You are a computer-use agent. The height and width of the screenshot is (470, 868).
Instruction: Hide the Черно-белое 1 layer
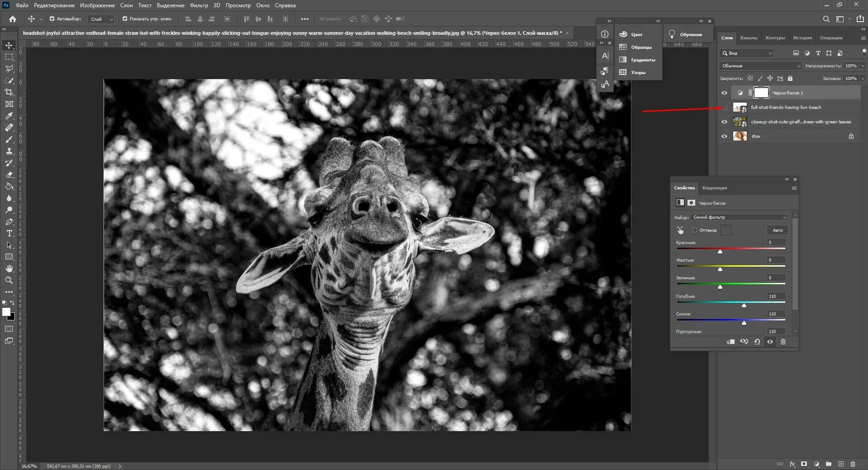(x=724, y=93)
